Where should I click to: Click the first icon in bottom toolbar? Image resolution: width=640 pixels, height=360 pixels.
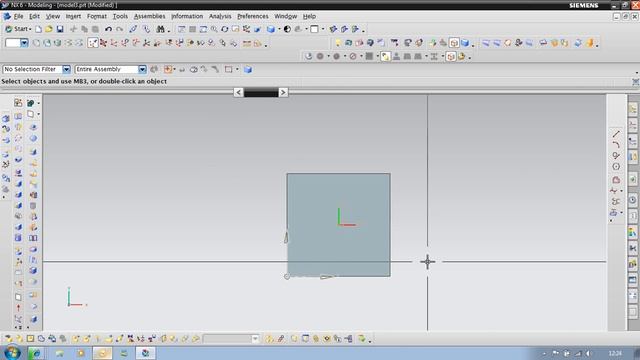8,339
